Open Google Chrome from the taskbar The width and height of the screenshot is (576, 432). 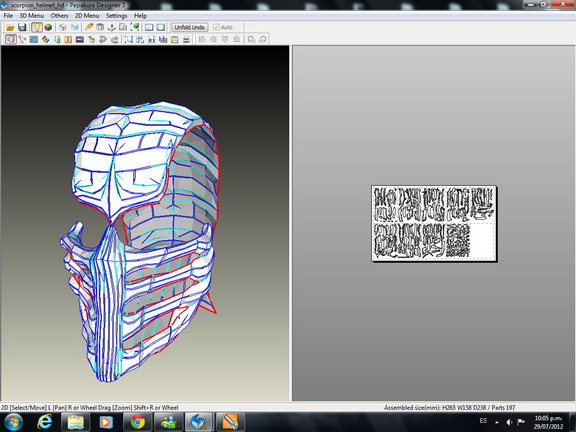pos(137,422)
